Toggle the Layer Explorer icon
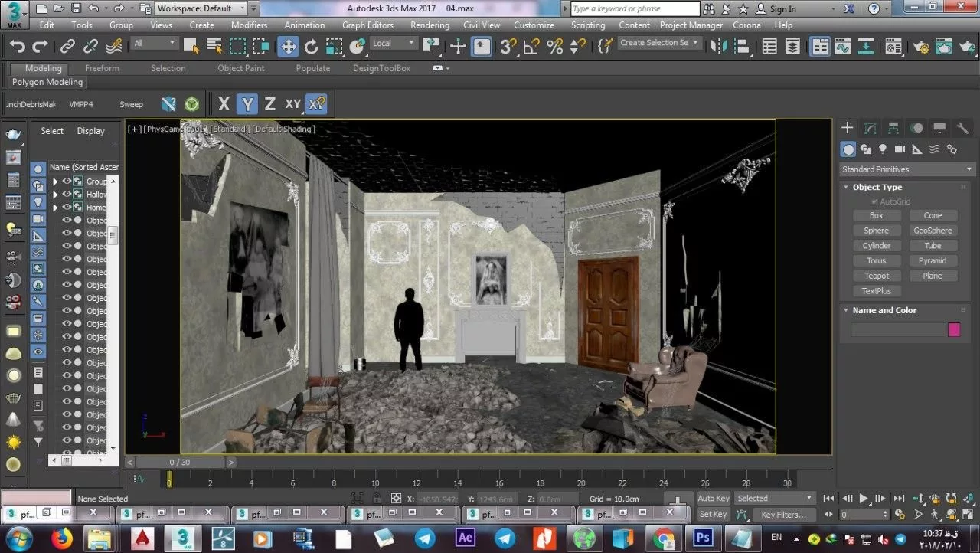 [x=792, y=47]
